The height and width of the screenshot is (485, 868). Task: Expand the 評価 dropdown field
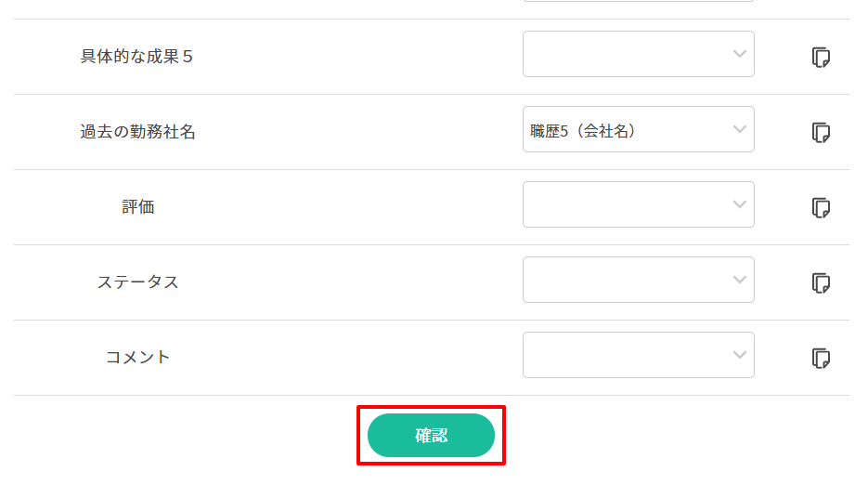coord(638,204)
